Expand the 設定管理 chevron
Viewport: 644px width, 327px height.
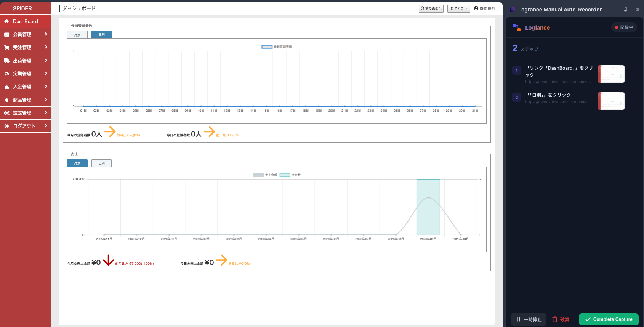point(46,112)
